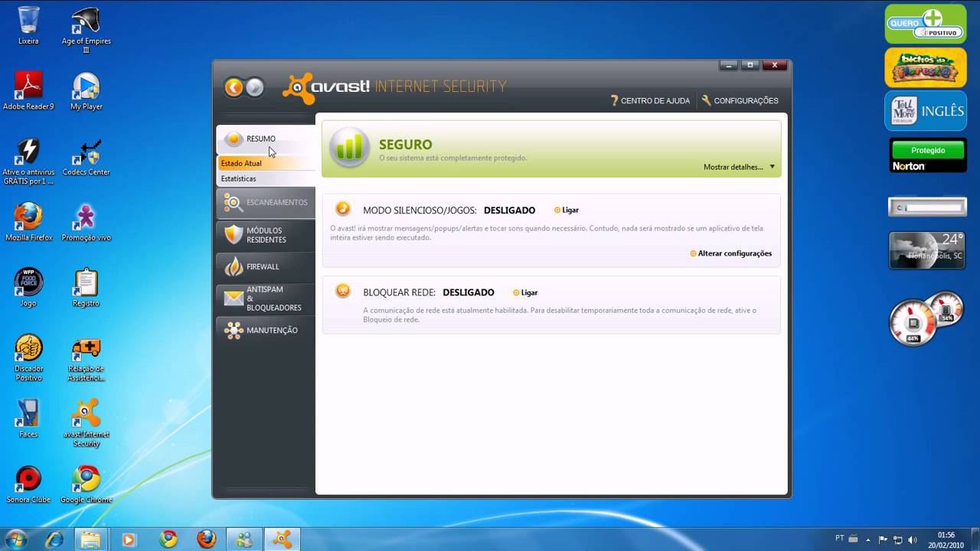The image size is (980, 551).
Task: Select the Jogo desktop icon
Action: pyautogui.click(x=28, y=287)
